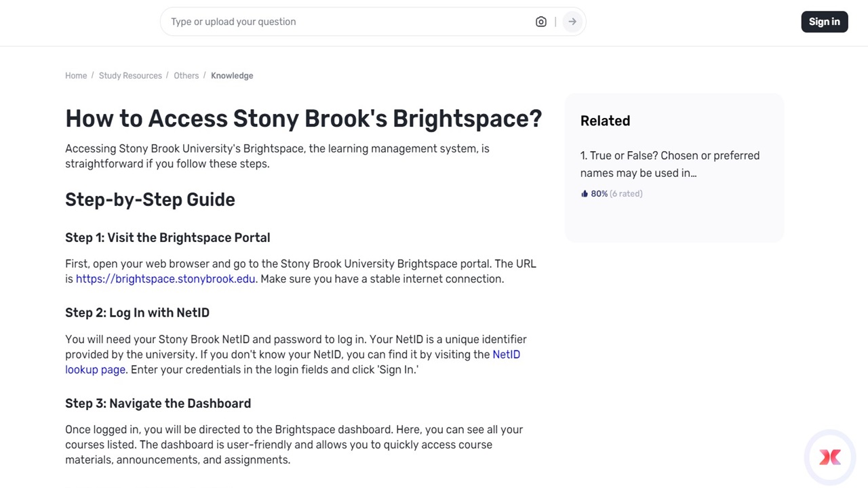This screenshot has width=868, height=488.
Task: Click the Related panel heading
Action: (605, 121)
